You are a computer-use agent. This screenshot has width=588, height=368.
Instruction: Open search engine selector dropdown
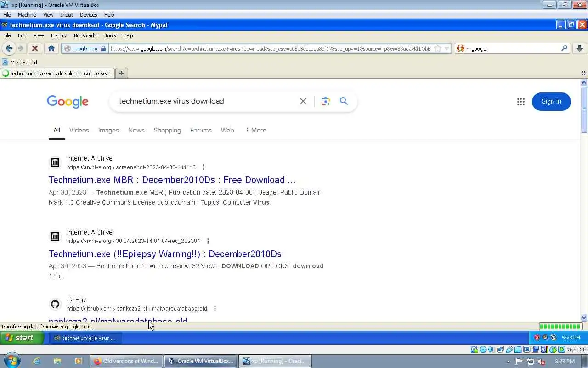tap(463, 48)
